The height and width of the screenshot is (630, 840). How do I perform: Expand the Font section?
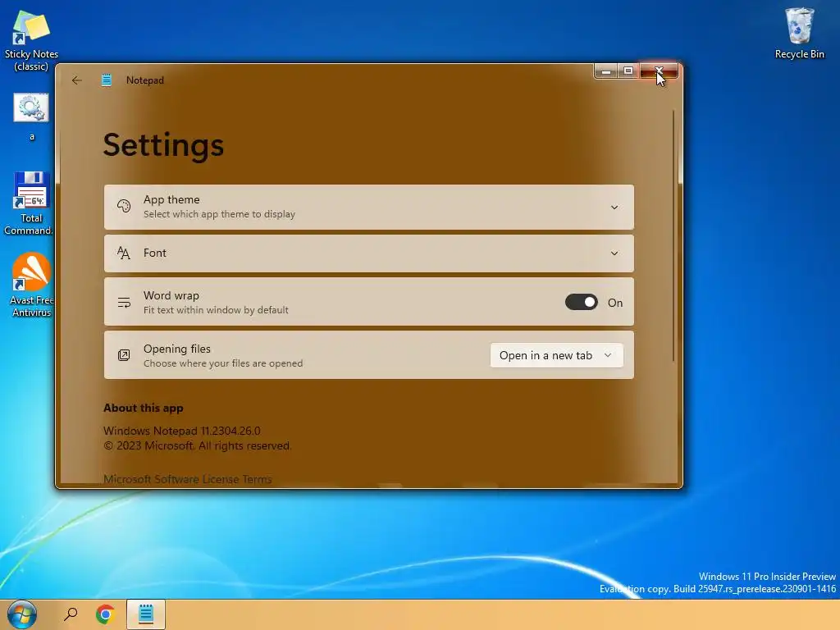pyautogui.click(x=614, y=253)
